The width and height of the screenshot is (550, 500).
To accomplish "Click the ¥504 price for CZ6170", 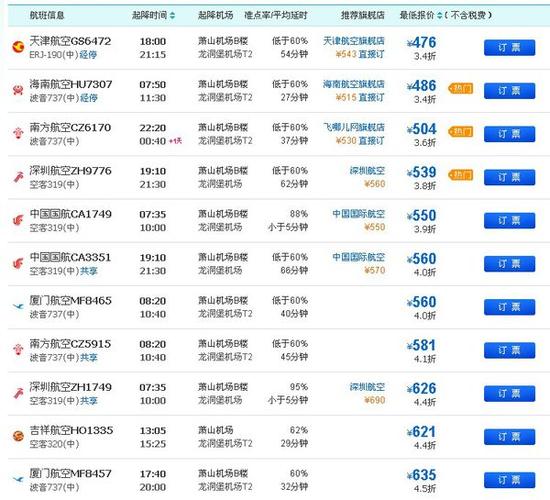I will pos(421,129).
